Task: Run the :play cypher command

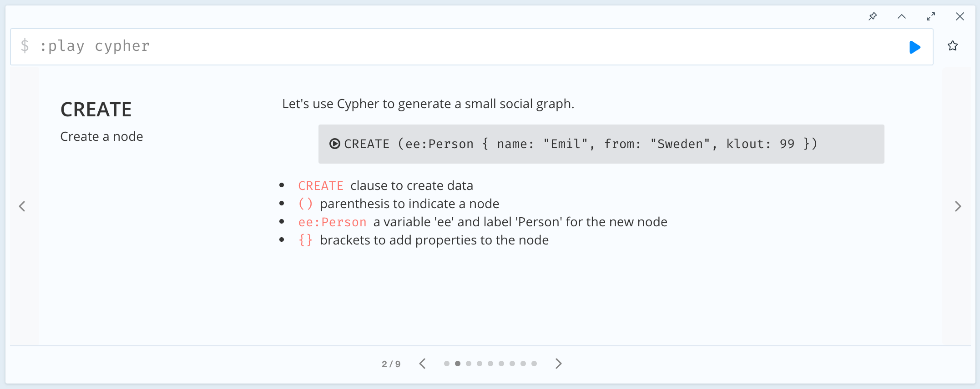Action: (x=915, y=47)
